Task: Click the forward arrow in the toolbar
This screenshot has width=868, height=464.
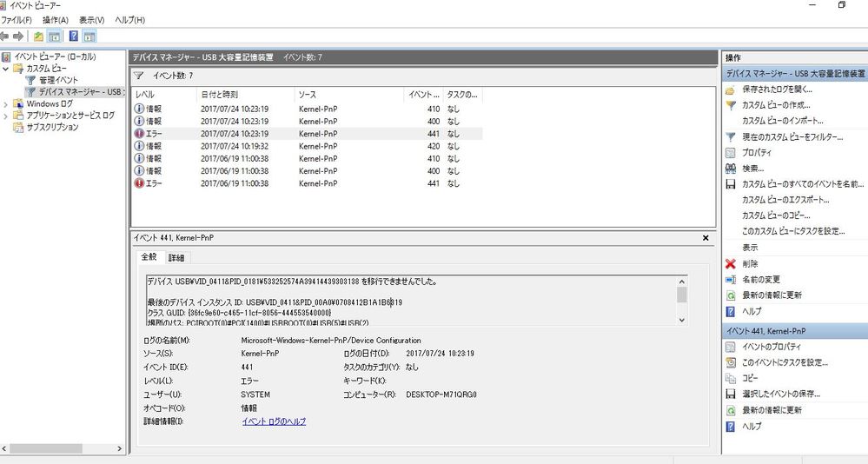Action: pyautogui.click(x=18, y=36)
